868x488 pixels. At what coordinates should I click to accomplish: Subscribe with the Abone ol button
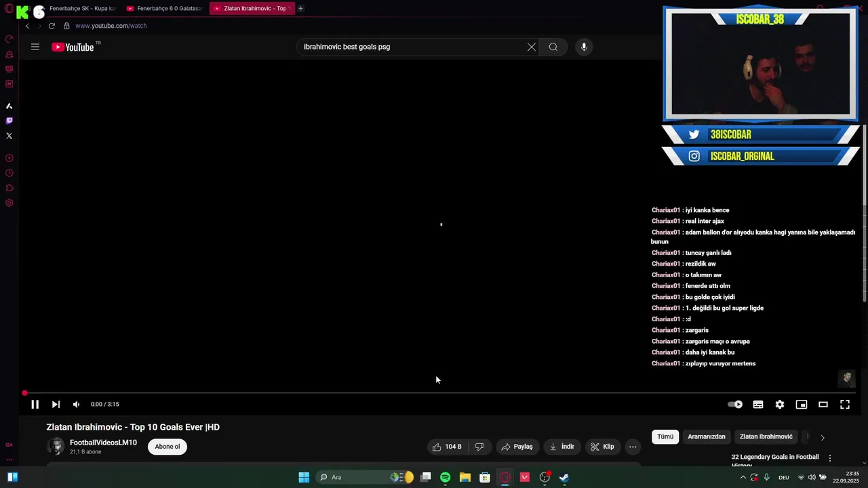coord(167,447)
